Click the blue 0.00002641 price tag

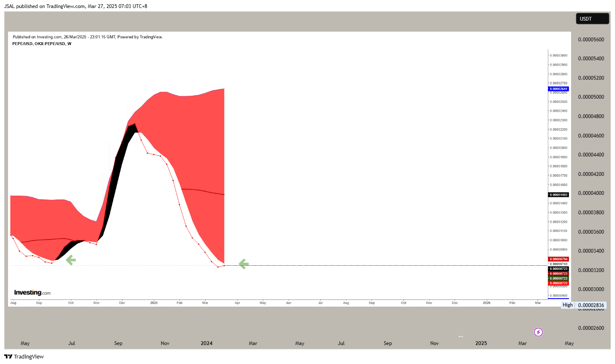coord(558,89)
